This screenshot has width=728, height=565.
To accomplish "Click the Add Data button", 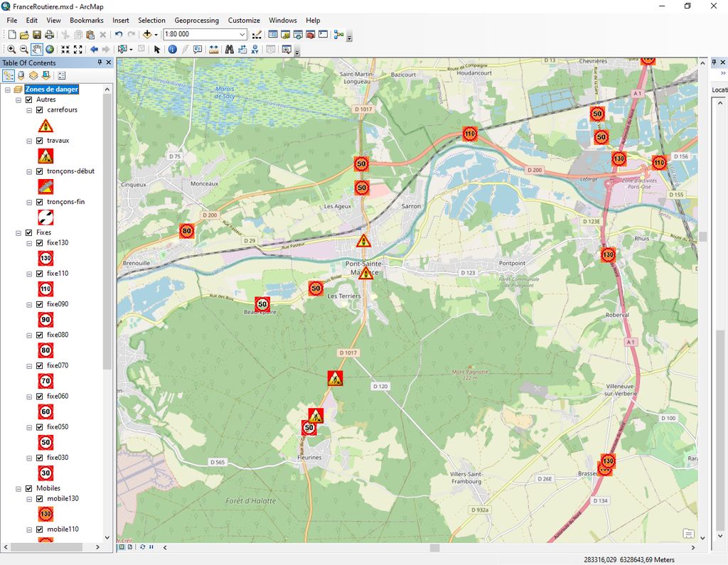I will pyautogui.click(x=147, y=34).
